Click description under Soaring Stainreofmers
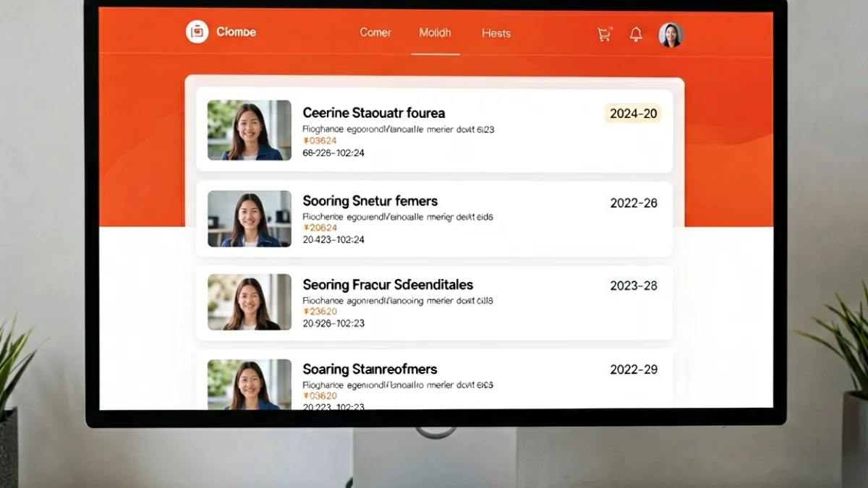Viewport: 868px width, 488px height. 398,385
